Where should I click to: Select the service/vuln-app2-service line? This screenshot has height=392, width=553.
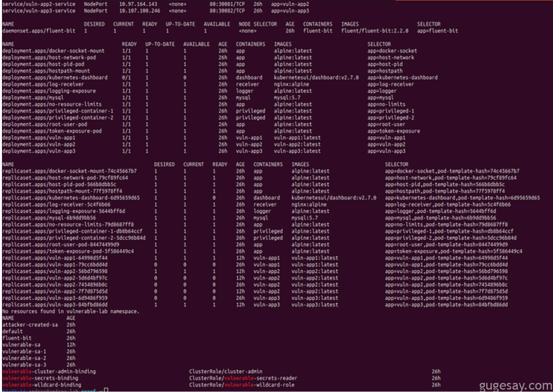tap(39, 4)
